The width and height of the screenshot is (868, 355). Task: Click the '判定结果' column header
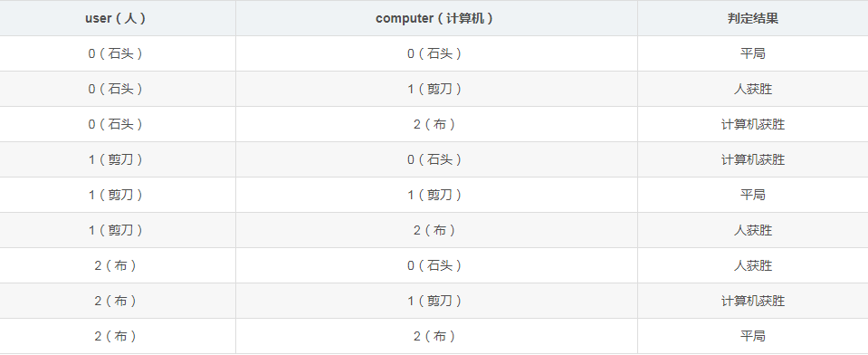coord(753,18)
